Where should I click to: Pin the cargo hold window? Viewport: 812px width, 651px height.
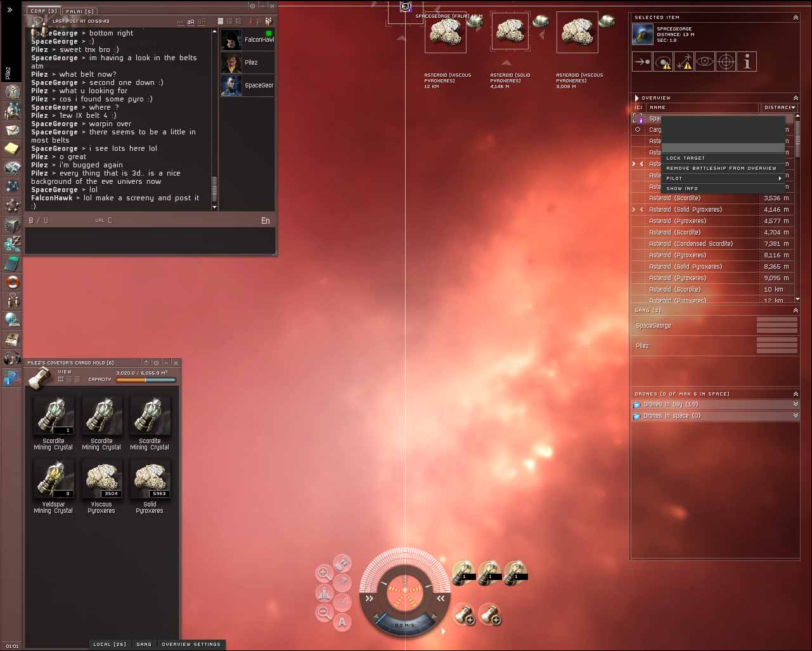156,363
